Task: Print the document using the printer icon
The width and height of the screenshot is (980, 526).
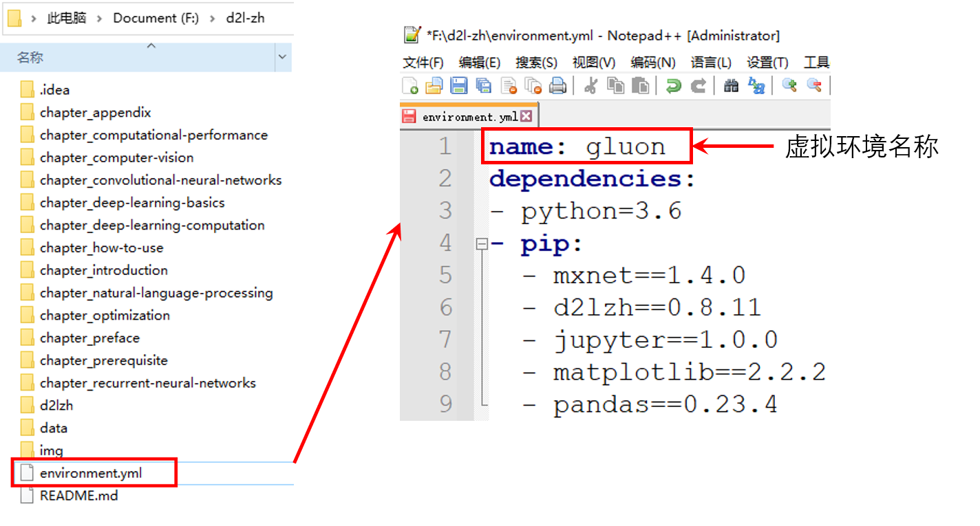Action: (x=558, y=85)
